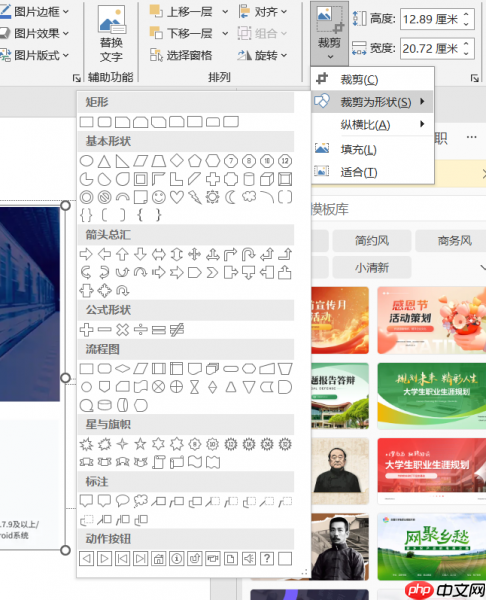Select Fit (T) crop option
The width and height of the screenshot is (486, 600).
point(373,172)
